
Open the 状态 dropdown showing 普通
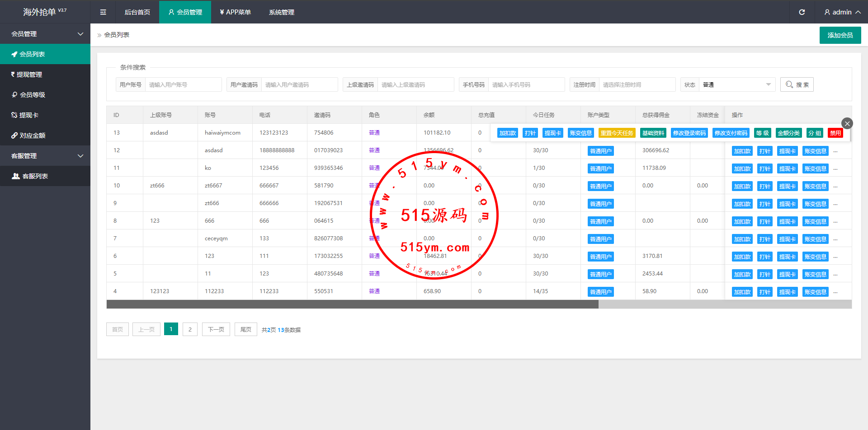coord(736,85)
